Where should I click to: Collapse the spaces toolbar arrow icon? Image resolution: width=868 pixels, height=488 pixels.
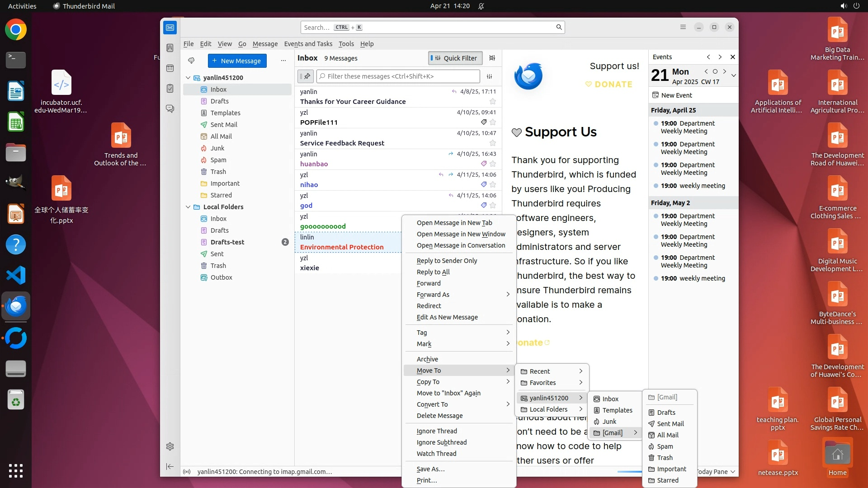170,466
